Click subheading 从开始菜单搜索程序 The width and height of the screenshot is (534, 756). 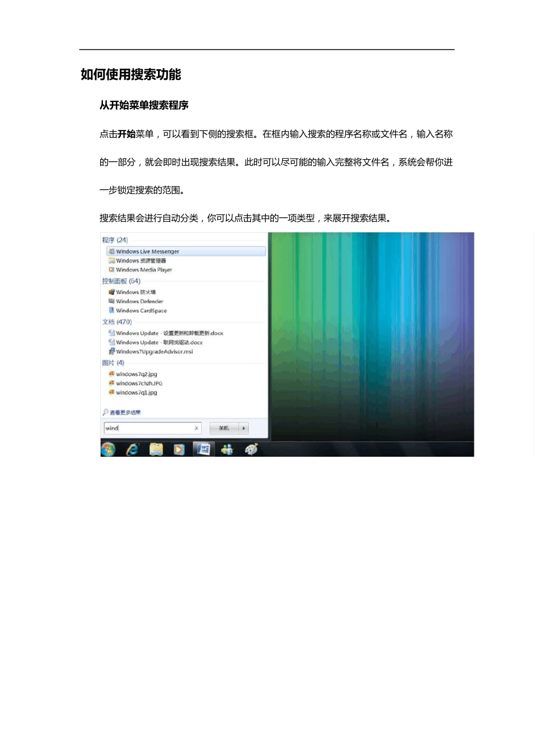coord(144,105)
